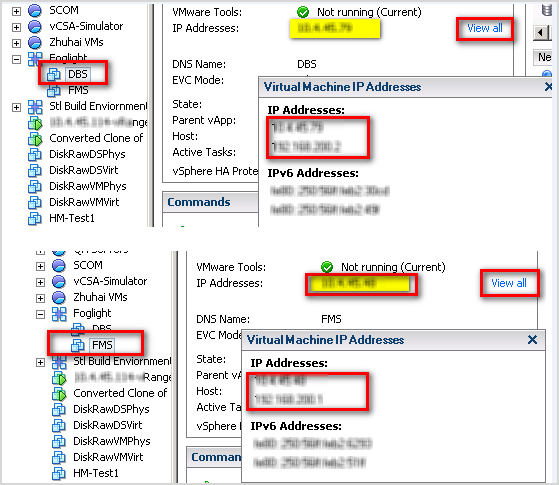Click DiskRawDSPhys VM icon, lower screenshot
Viewport: 559px width, 485px height.
(x=59, y=409)
